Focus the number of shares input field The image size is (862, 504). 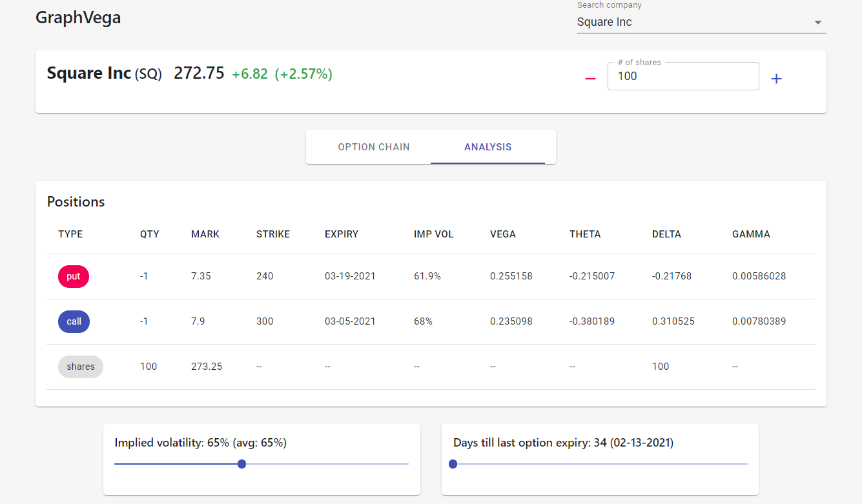682,76
